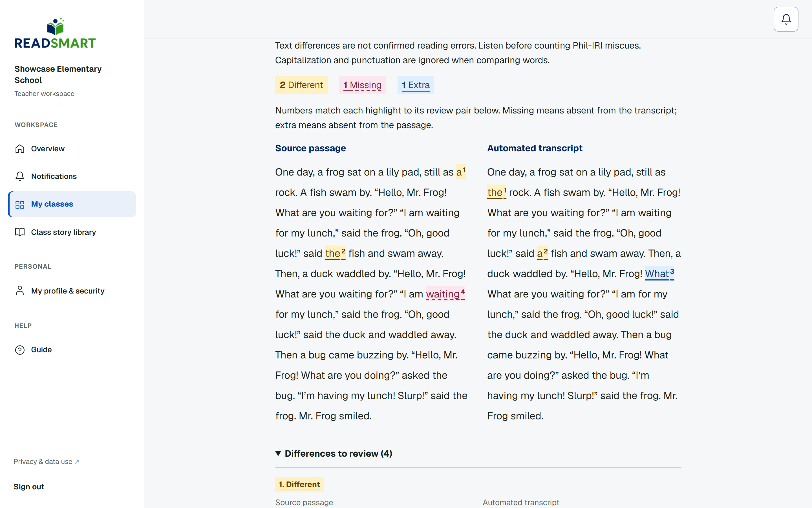812x508 pixels.
Task: Click the 1. Different review label
Action: 299,485
